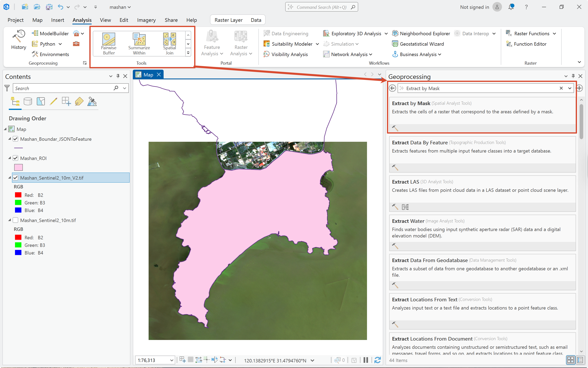The height and width of the screenshot is (368, 588).
Task: Enable the Mashan_Sentinel2_10m.tif layer checkbox
Action: [16, 220]
